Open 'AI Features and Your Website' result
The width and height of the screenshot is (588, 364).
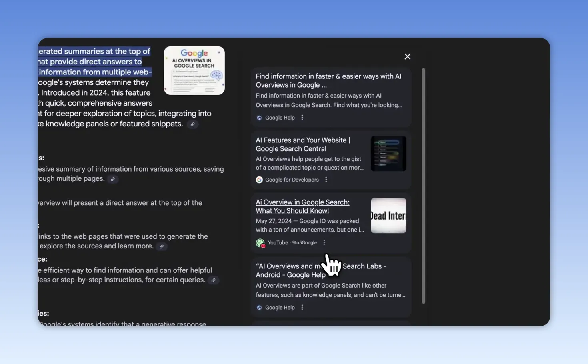tap(303, 144)
